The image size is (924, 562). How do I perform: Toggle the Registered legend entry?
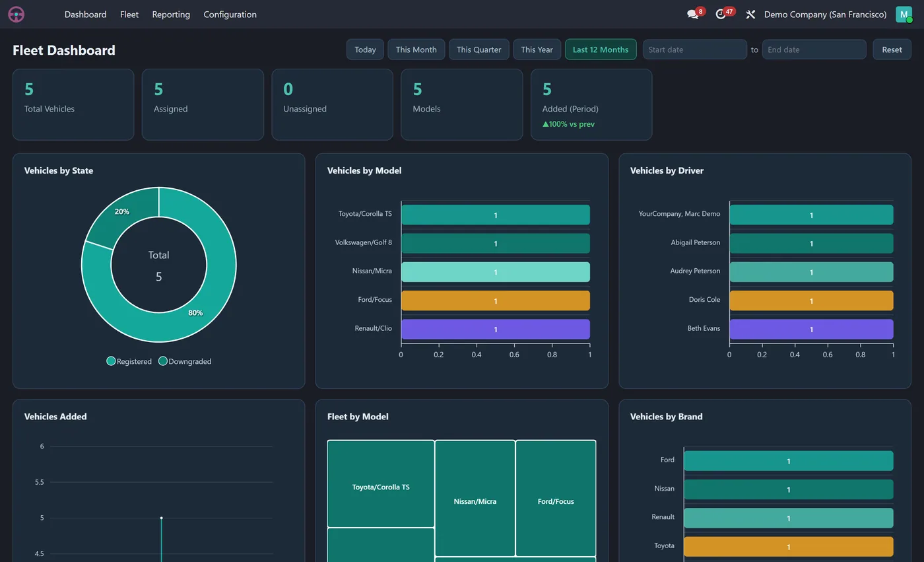129,361
